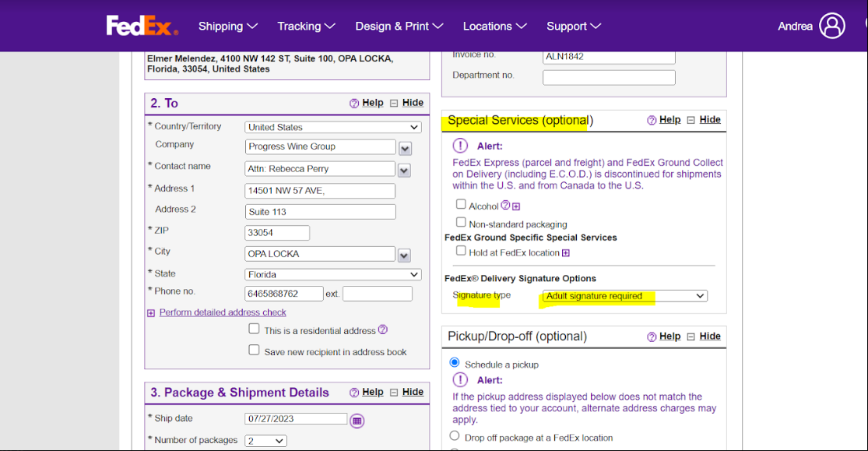Click Perform detailed address check link
868x451 pixels.
223,312
